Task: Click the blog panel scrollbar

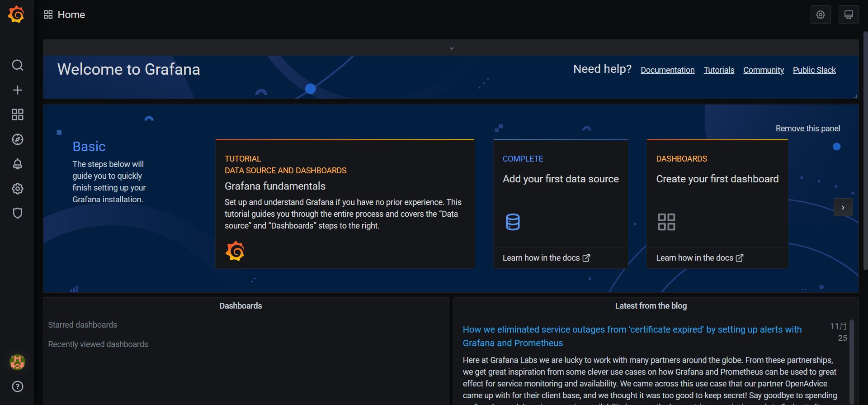Action: [852, 362]
